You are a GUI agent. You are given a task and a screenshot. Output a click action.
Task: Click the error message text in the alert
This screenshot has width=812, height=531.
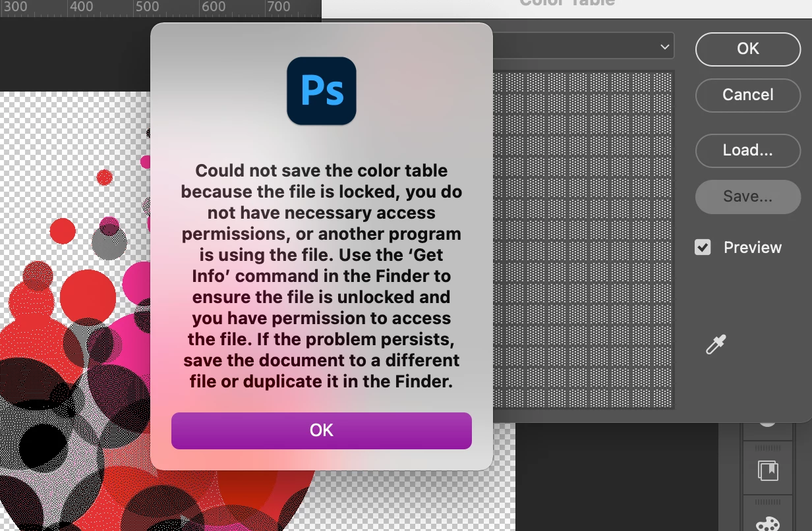(x=322, y=276)
